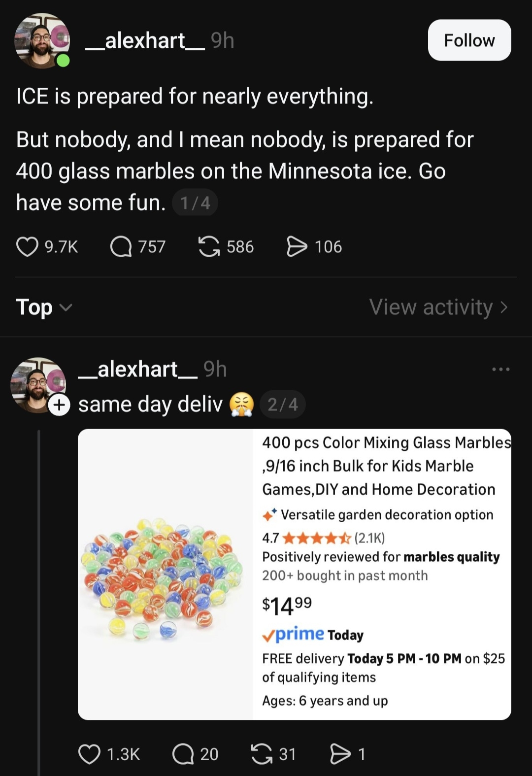Tap the 1/4 thread indicator
The height and width of the screenshot is (776, 532).
195,203
